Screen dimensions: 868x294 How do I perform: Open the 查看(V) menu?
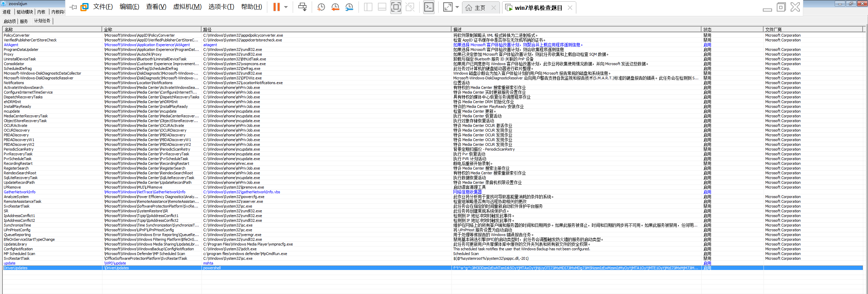click(156, 7)
